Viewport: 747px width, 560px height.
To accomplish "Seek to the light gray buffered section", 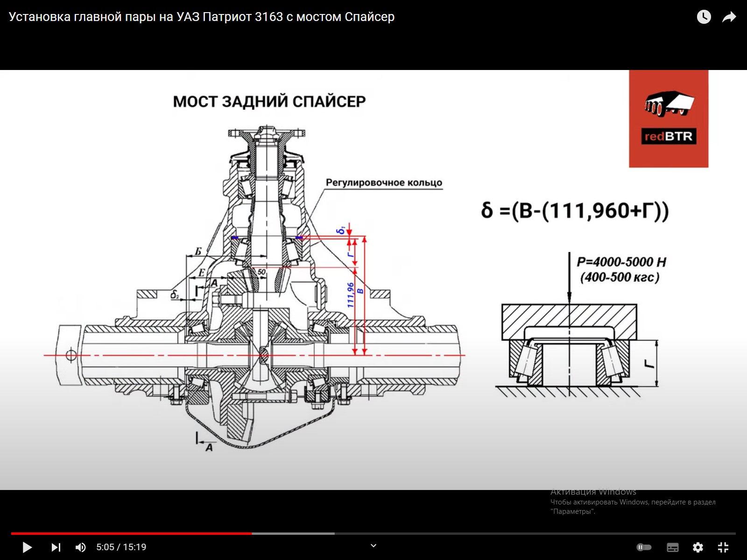I will pos(293,533).
